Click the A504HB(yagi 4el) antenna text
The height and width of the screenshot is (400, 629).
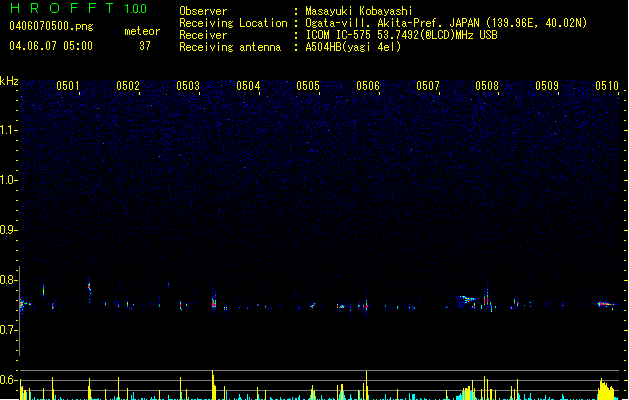[353, 47]
